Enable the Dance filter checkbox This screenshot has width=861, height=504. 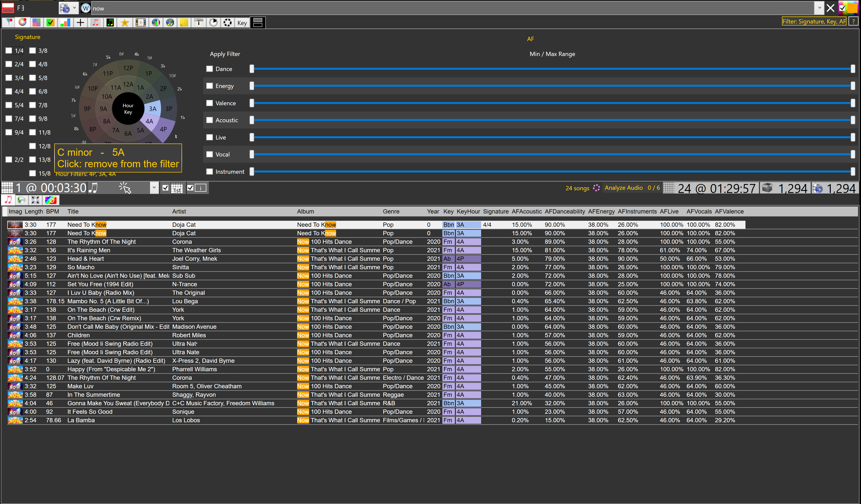210,69
